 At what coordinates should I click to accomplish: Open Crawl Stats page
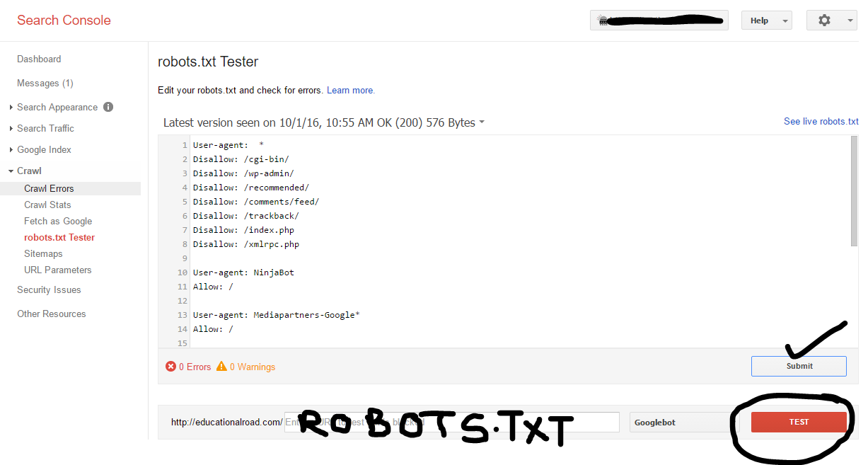(x=47, y=205)
